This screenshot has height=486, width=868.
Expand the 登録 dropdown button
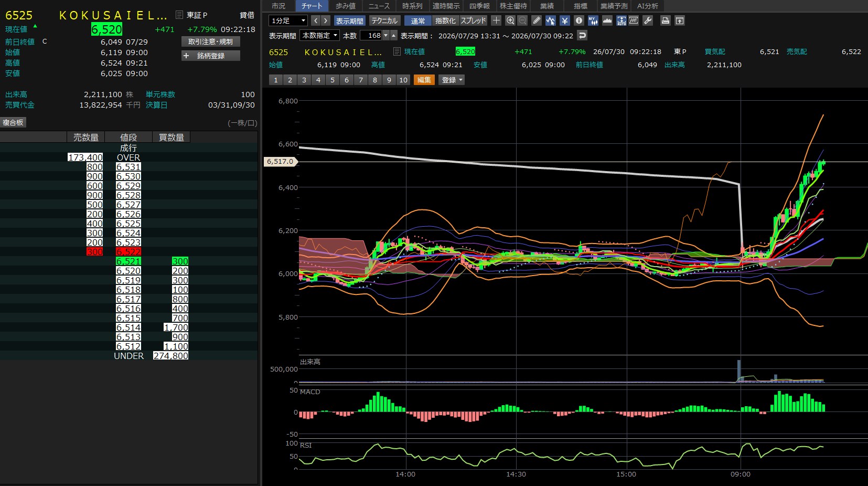pyautogui.click(x=452, y=80)
